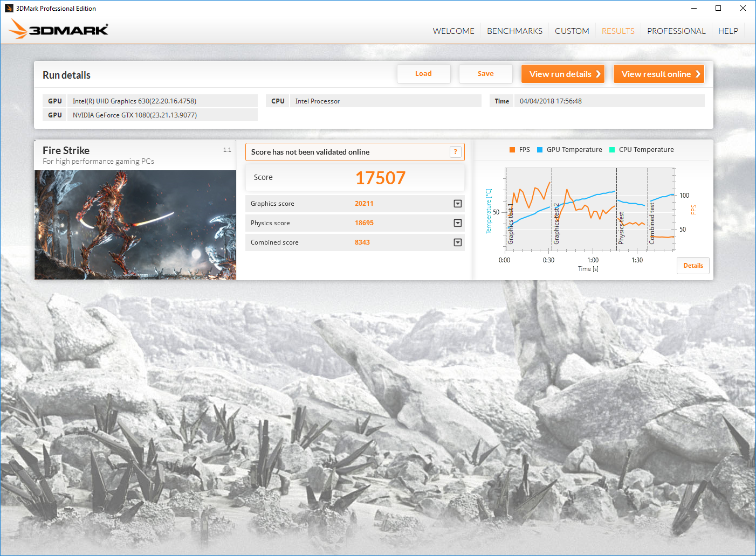Click View run details button
The image size is (756, 556).
pos(563,74)
